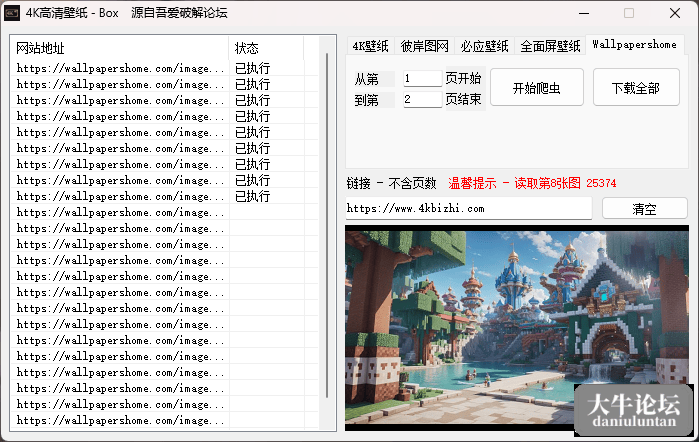The height and width of the screenshot is (442, 699).
Task: Minimize the 4K高清壁纸 window
Action: pos(584,13)
